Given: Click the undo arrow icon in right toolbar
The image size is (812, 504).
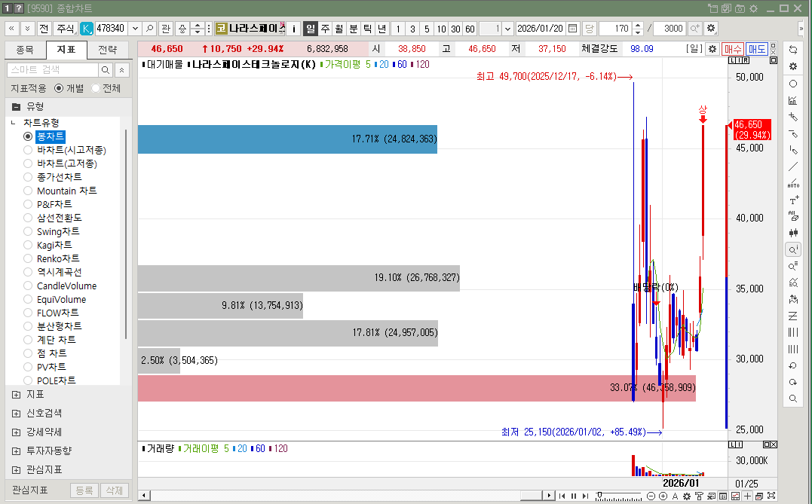Looking at the screenshot, I should click(793, 366).
